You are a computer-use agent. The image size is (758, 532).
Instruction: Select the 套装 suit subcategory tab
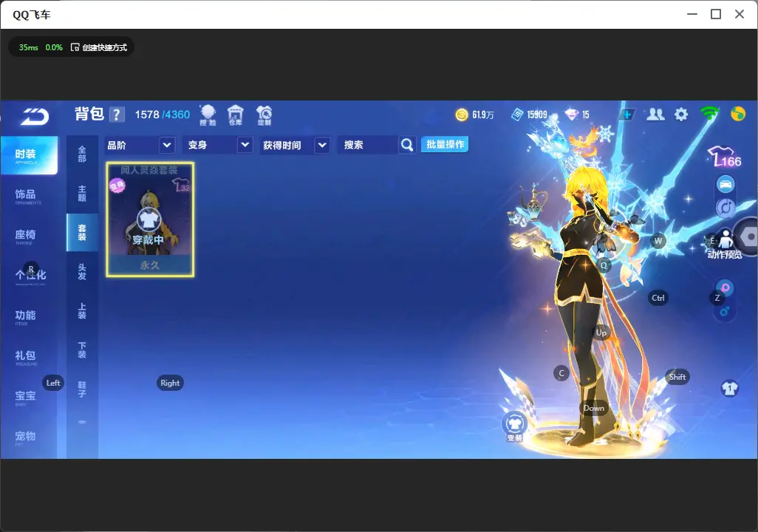[x=82, y=233]
